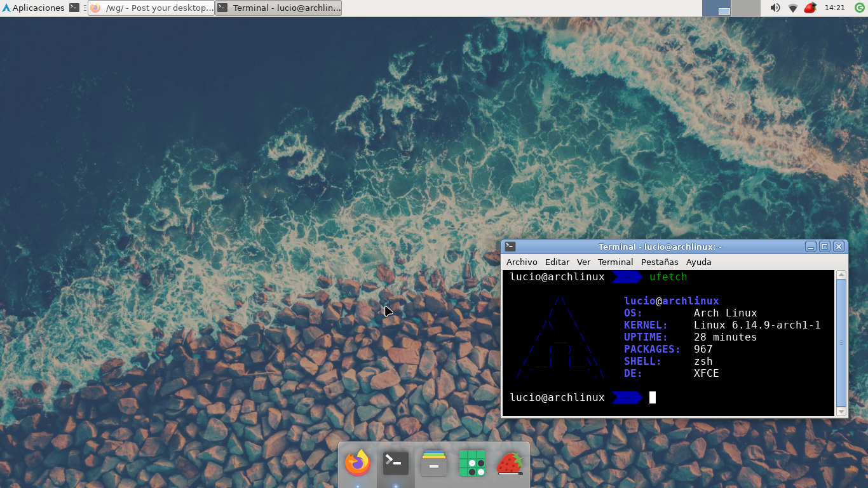The height and width of the screenshot is (488, 868).
Task: Open the Aplicaciones menu in the panel
Action: tap(33, 8)
